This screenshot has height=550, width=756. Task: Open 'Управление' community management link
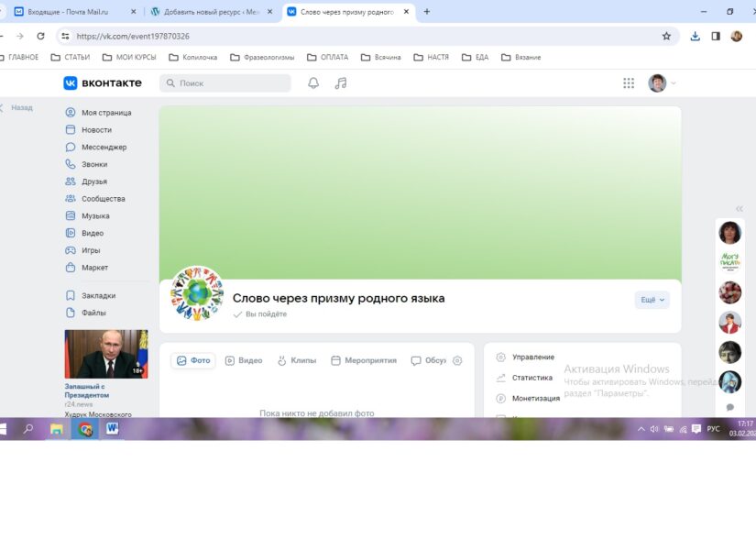coord(532,357)
